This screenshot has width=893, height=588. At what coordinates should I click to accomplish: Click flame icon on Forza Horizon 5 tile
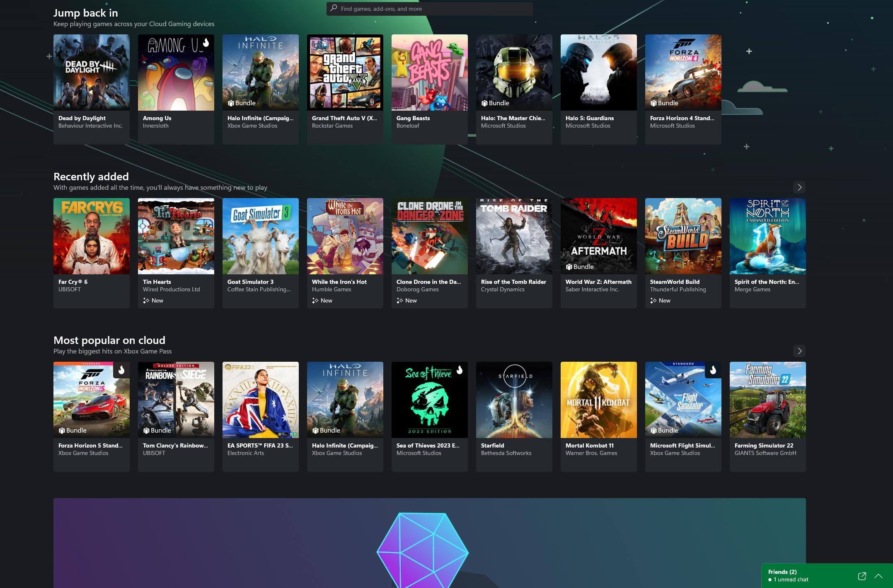point(121,370)
